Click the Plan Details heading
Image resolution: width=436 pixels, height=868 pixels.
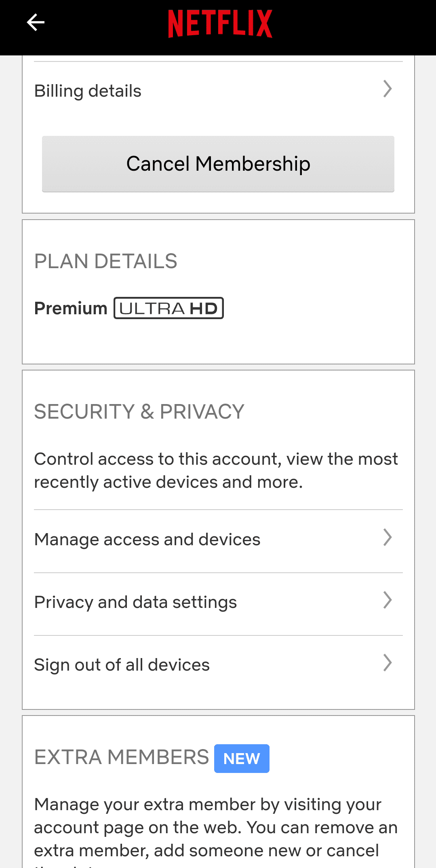(105, 261)
